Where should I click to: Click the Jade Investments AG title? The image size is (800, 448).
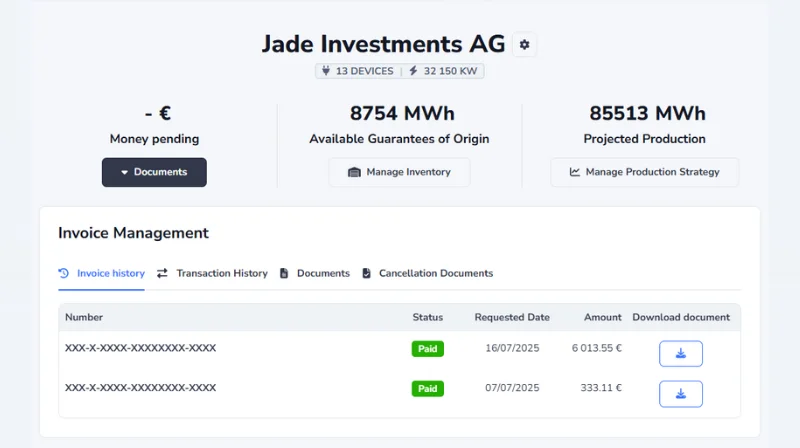(x=383, y=44)
